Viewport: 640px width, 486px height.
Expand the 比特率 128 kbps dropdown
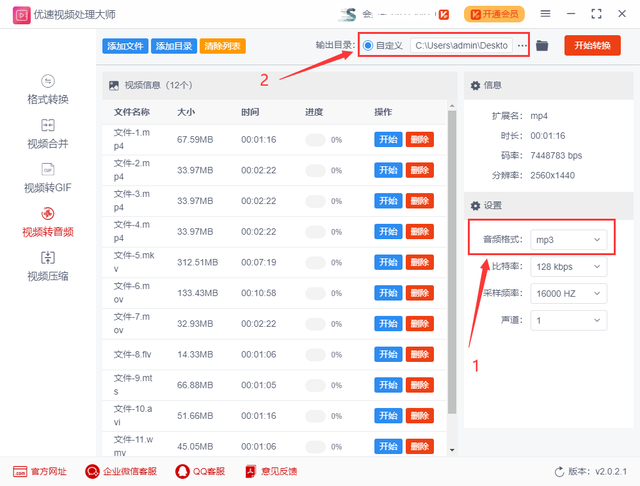pos(569,266)
